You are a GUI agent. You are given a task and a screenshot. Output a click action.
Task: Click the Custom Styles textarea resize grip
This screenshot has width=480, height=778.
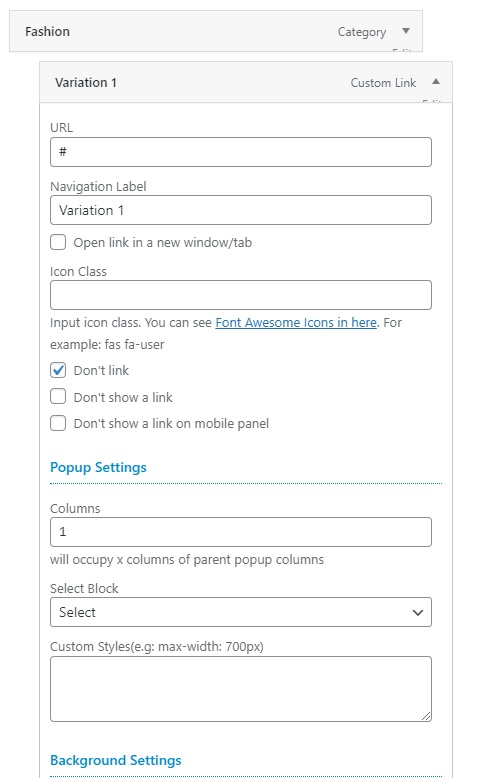click(x=426, y=716)
